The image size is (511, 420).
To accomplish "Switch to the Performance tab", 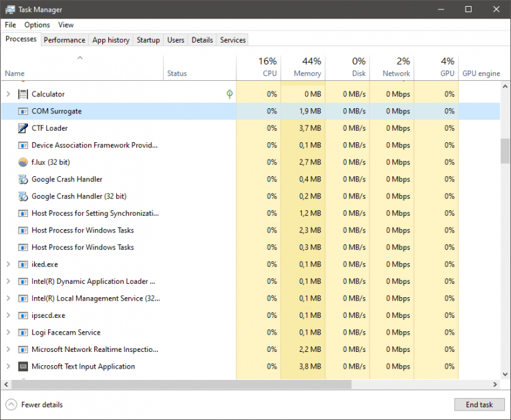I will click(x=64, y=40).
